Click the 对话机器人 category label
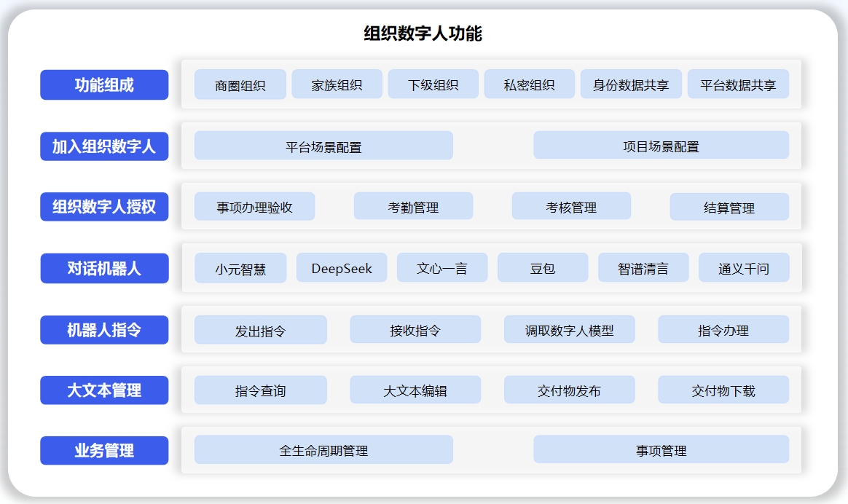848x504 pixels. pyautogui.click(x=104, y=268)
